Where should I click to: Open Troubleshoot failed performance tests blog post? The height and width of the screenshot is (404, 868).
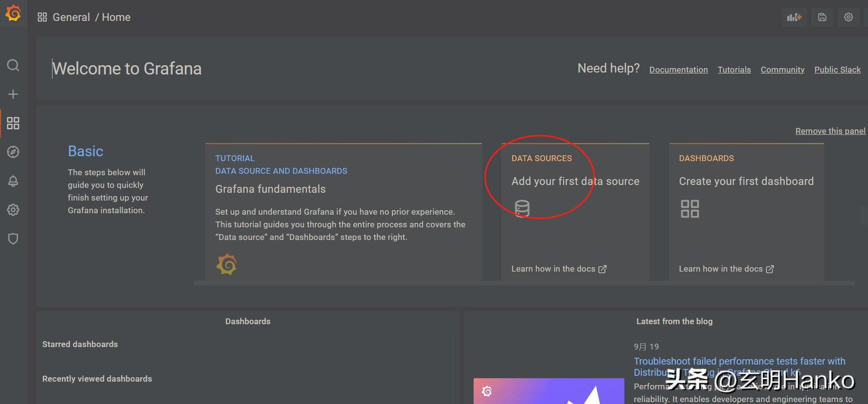739,367
